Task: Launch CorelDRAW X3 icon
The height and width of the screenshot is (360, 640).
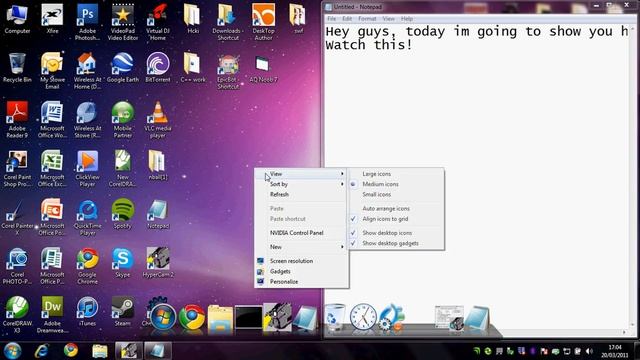Action: tap(17, 315)
